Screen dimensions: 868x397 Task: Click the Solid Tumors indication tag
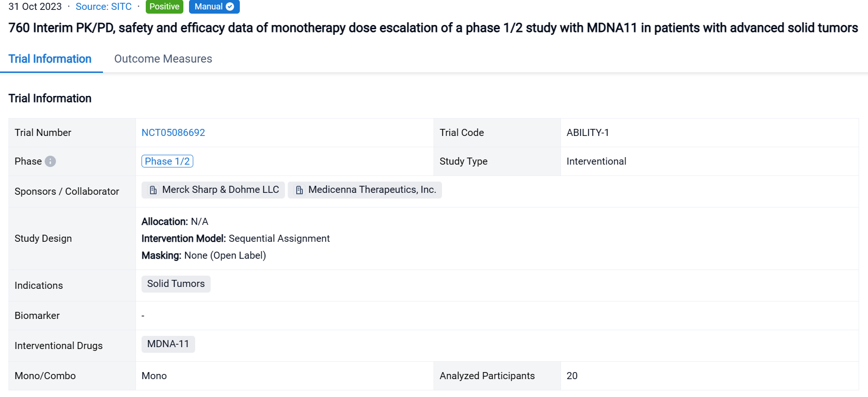pos(176,284)
